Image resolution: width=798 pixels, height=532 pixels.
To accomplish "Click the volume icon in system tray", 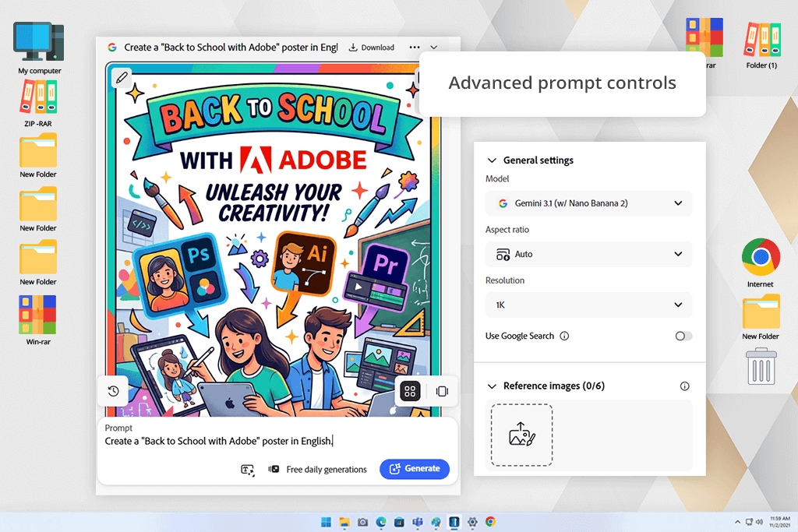I will pyautogui.click(x=760, y=522).
